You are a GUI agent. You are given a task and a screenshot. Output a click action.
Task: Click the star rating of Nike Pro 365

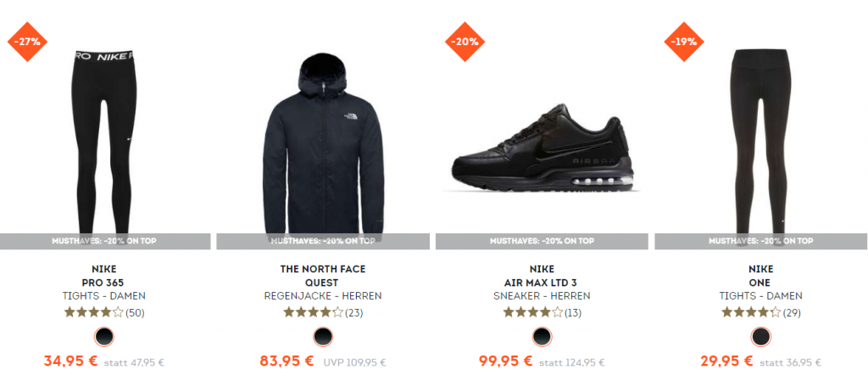(x=93, y=313)
